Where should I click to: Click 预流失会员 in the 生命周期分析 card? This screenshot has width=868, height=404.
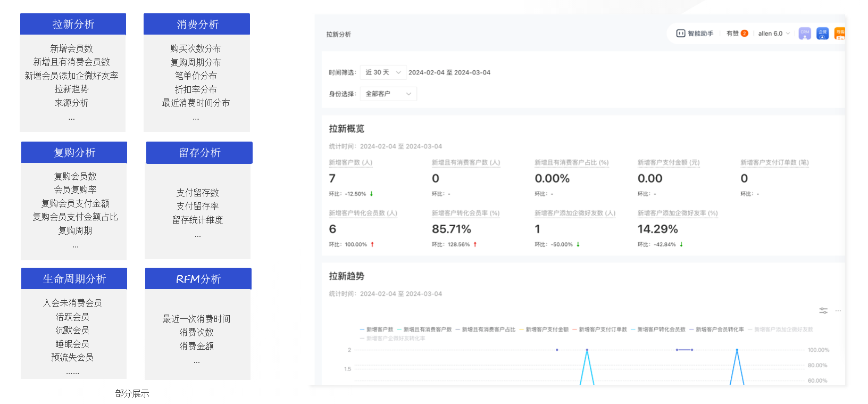72,357
